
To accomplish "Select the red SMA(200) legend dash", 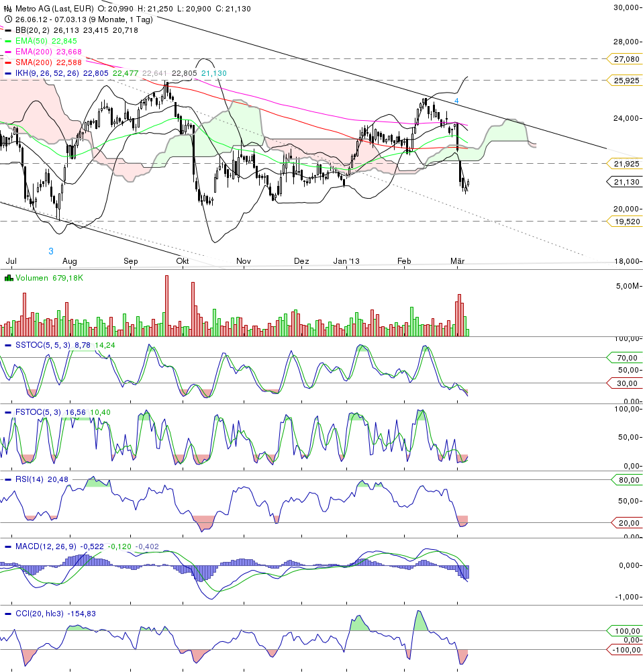I will [x=7, y=62].
